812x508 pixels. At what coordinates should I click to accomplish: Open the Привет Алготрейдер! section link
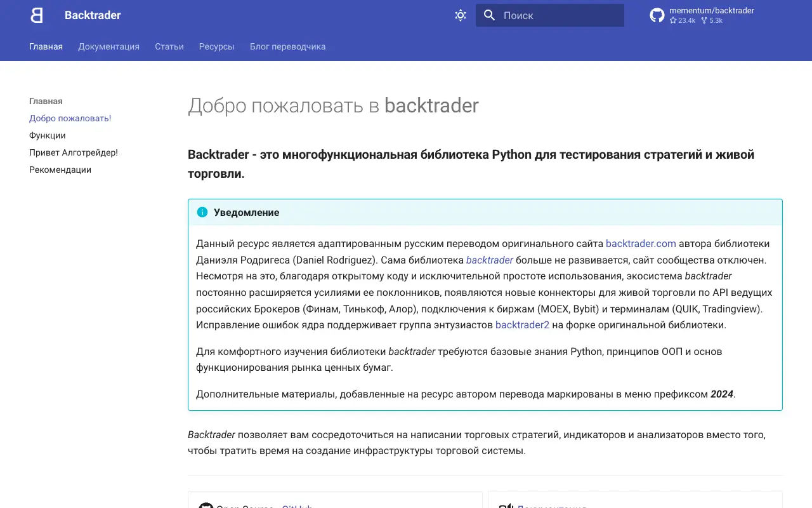pos(74,152)
